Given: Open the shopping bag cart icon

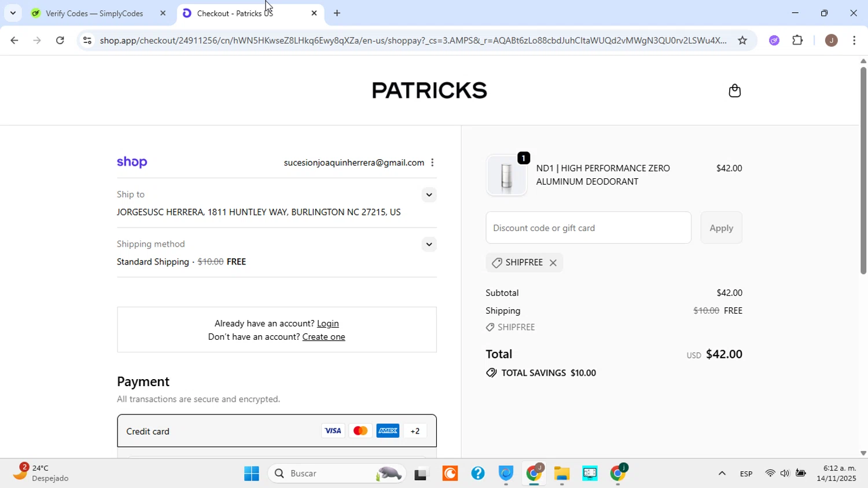Looking at the screenshot, I should click(x=734, y=91).
